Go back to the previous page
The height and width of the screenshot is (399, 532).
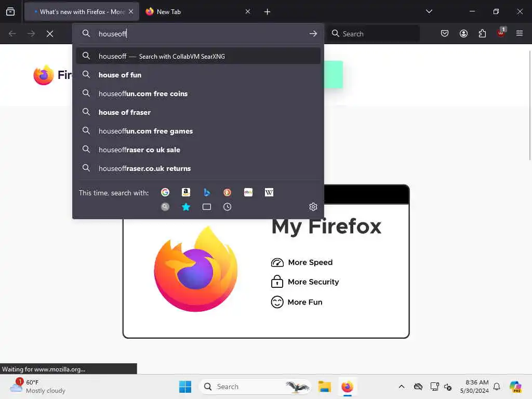(x=12, y=34)
